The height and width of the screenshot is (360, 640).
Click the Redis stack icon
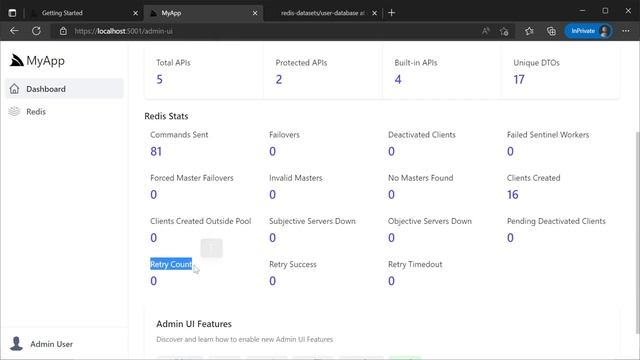tap(14, 111)
